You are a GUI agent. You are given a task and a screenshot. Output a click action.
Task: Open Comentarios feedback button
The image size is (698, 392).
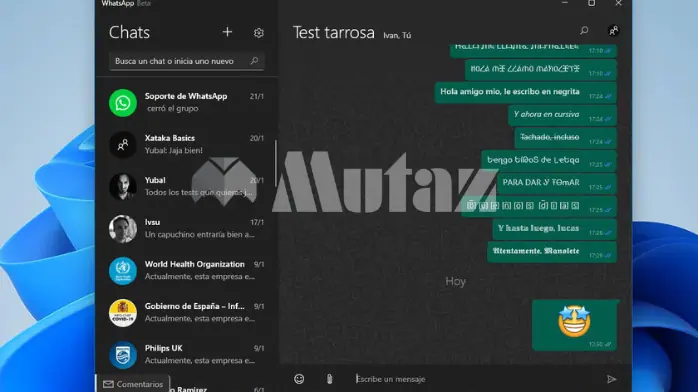(133, 384)
